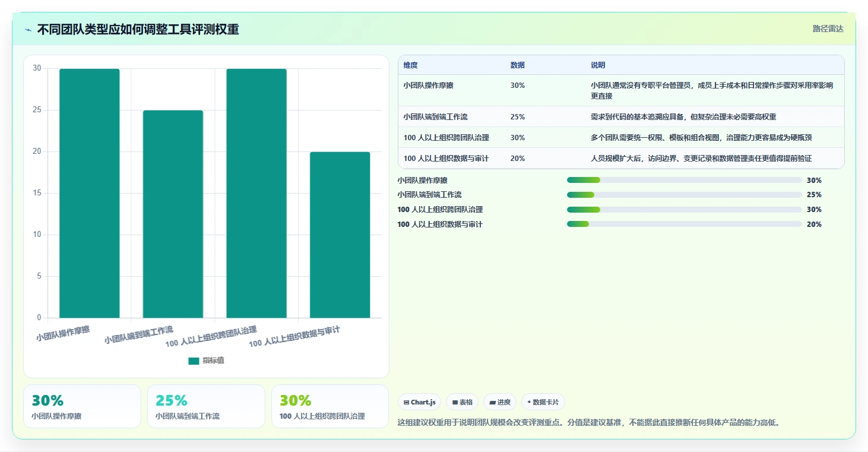This screenshot has height=452, width=868.
Task: Toggle the 指标值 legend color box
Action: pos(194,361)
